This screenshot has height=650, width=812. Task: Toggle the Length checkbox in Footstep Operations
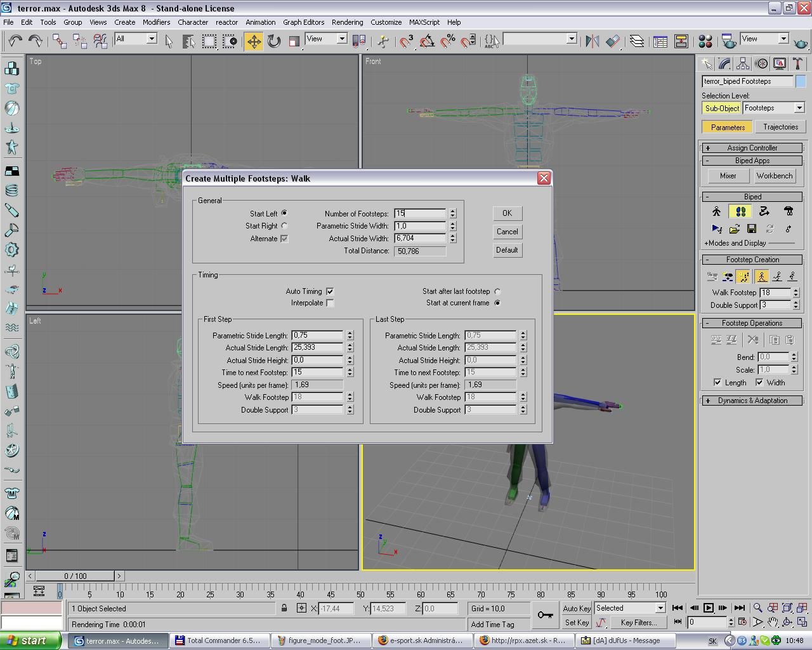[717, 382]
